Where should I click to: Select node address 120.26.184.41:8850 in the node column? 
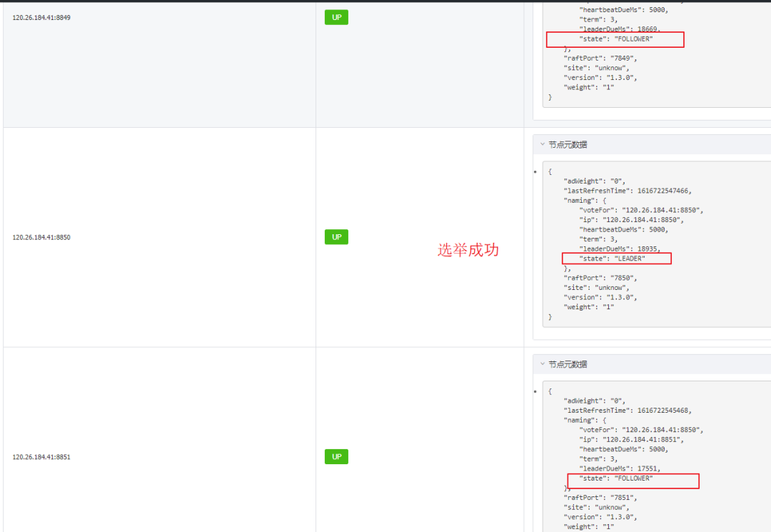[41, 238]
